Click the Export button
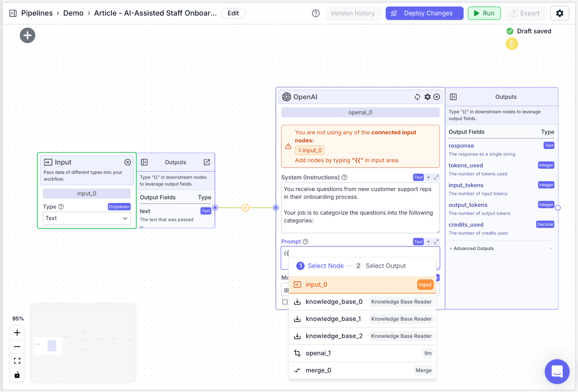The image size is (578, 392). pyautogui.click(x=525, y=13)
